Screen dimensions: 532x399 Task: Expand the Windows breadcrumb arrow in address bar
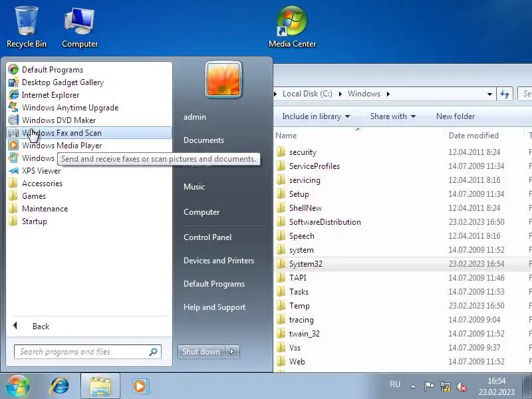coord(388,94)
